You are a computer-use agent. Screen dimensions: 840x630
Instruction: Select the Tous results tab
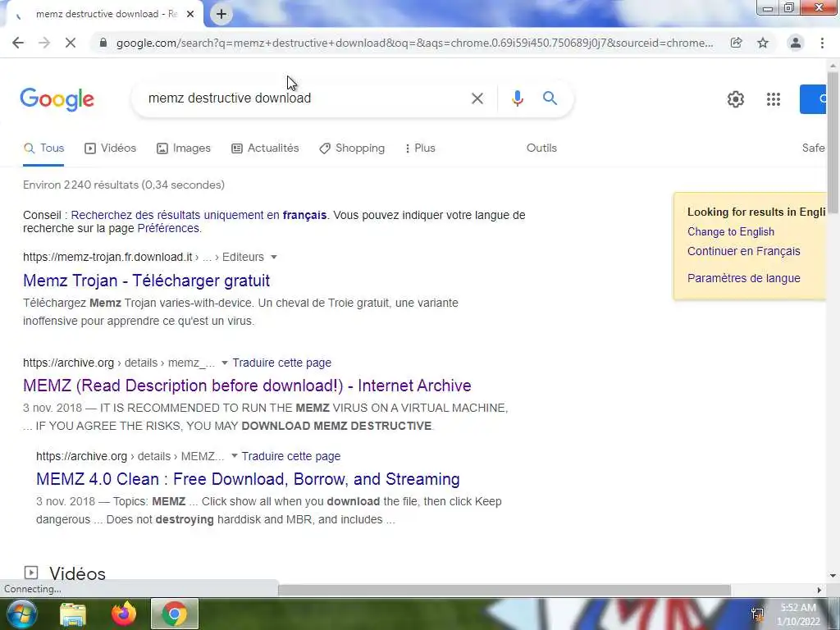44,148
